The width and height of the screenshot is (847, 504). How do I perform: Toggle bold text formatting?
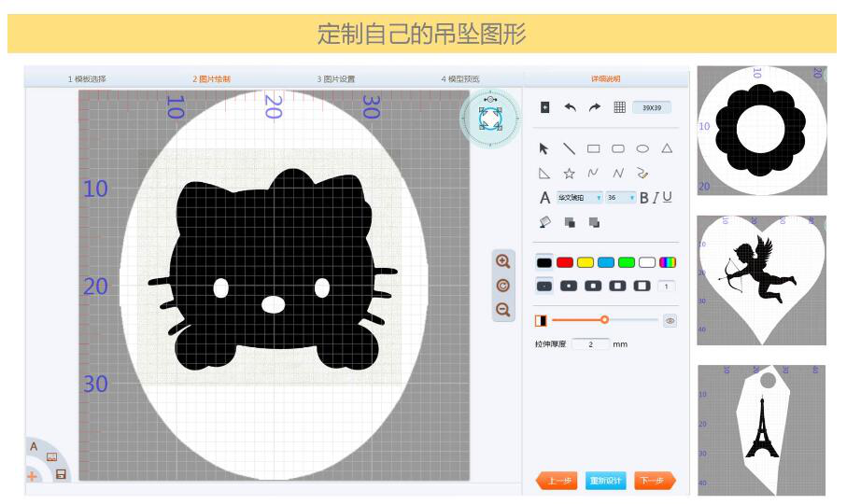(643, 198)
